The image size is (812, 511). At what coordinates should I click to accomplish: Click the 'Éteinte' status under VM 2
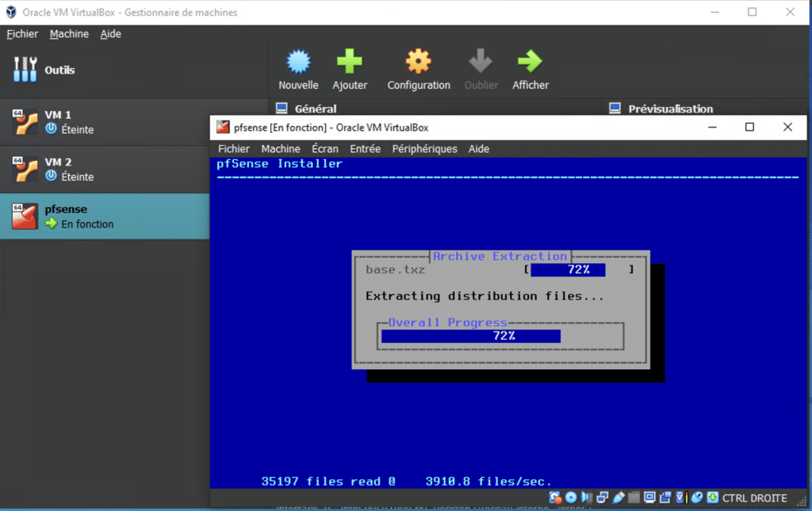tap(77, 177)
